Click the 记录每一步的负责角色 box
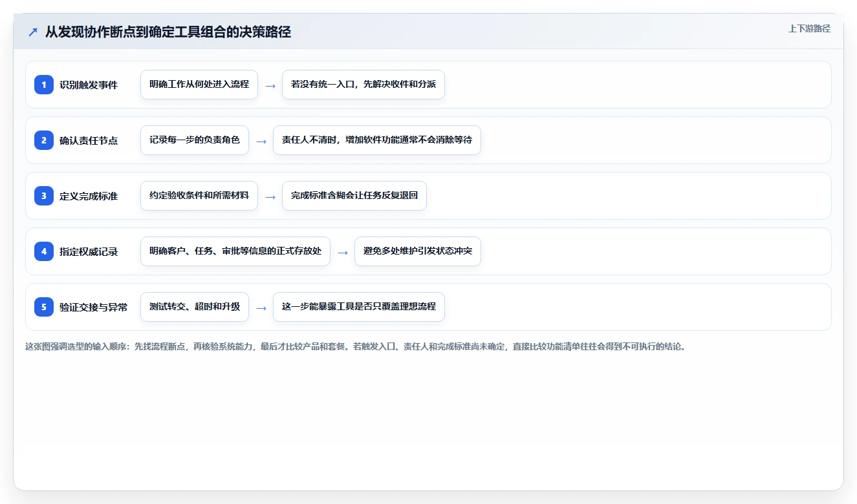 point(195,140)
